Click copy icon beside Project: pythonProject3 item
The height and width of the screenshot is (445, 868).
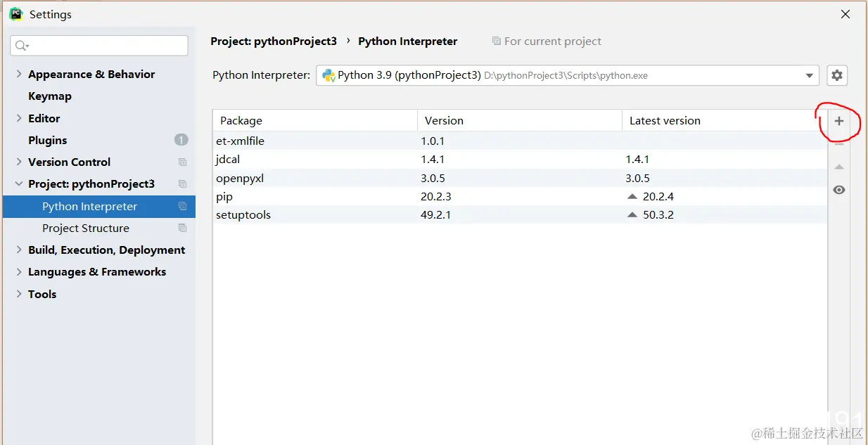tap(183, 184)
